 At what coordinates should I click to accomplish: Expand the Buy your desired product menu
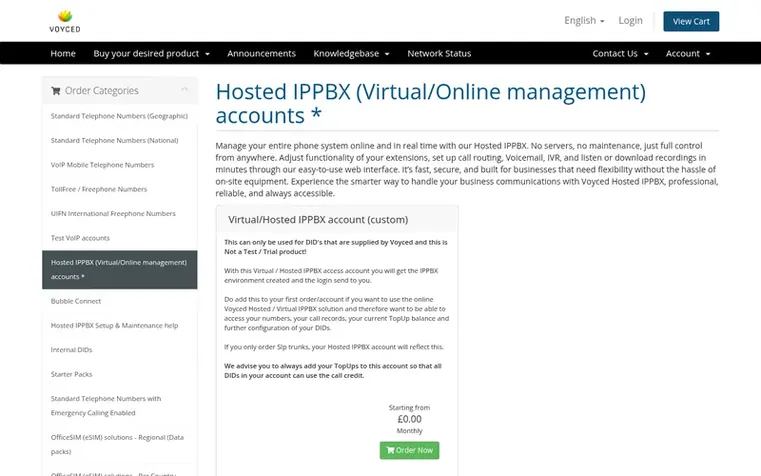point(151,53)
